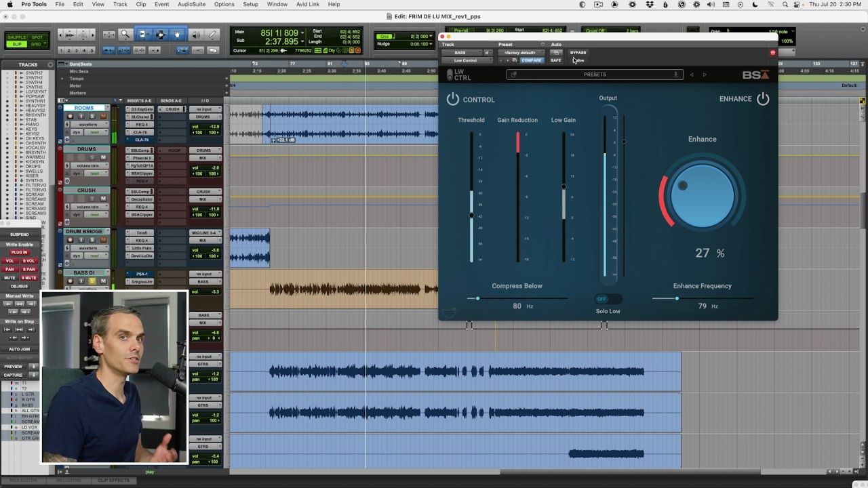Image resolution: width=868 pixels, height=488 pixels.
Task: Toggle the ENHANCE power button
Action: click(763, 99)
